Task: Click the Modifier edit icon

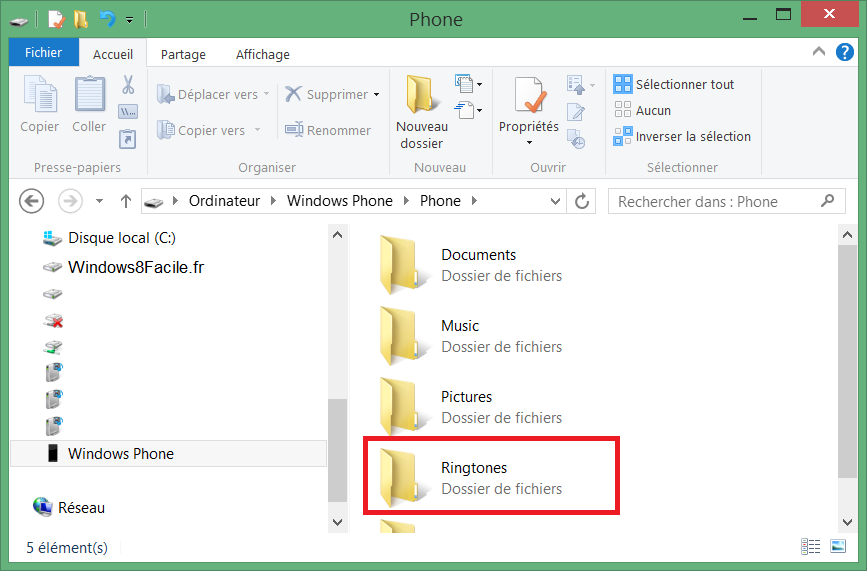Action: [576, 112]
